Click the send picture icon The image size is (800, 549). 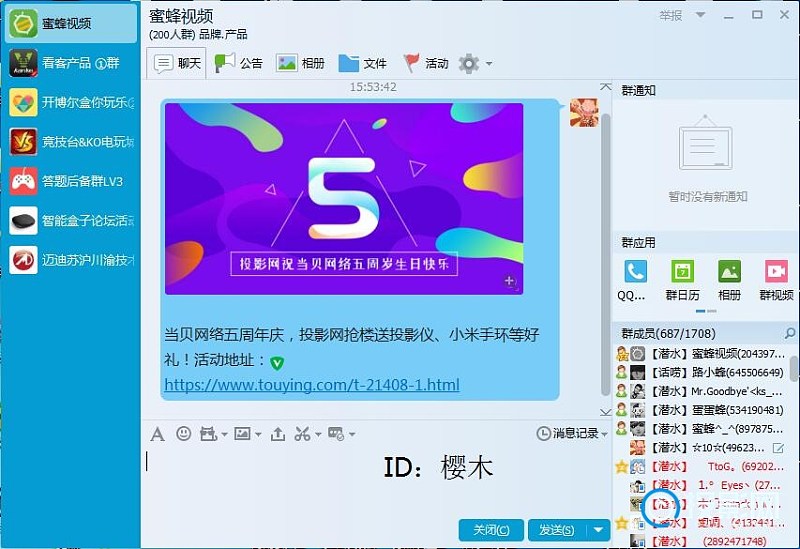(x=242, y=434)
